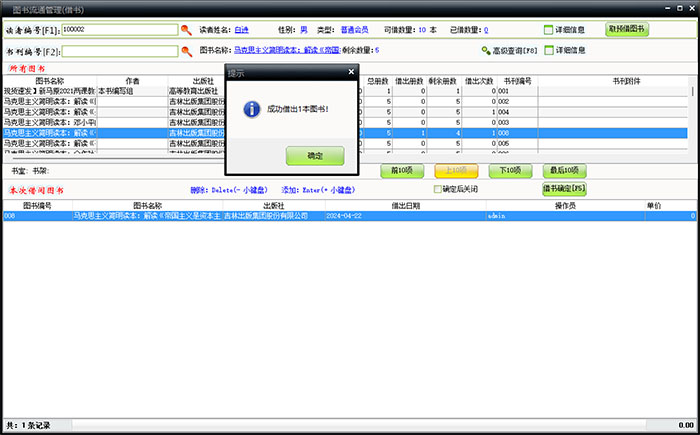Select the highlighted book row numbered 008

pyautogui.click(x=346, y=133)
